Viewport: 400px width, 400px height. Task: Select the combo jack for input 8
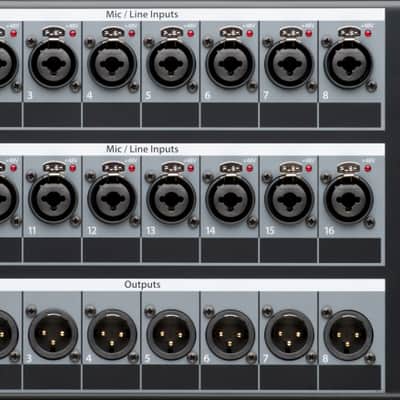[348, 64]
